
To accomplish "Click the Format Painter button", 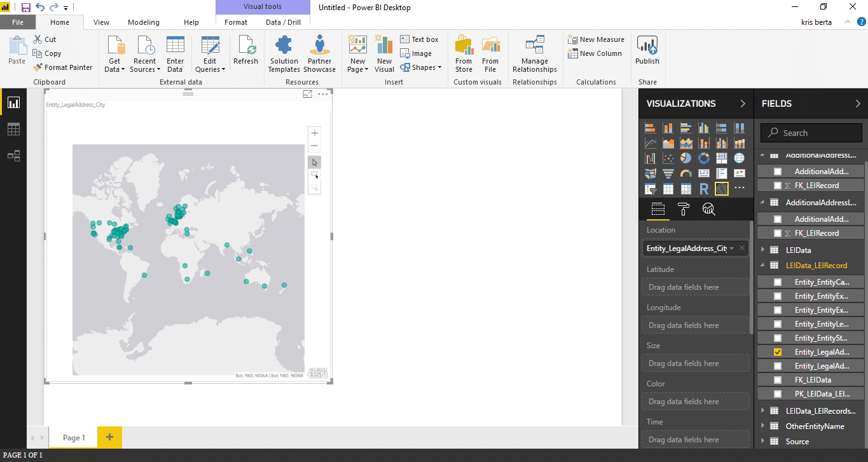I will pyautogui.click(x=63, y=67).
